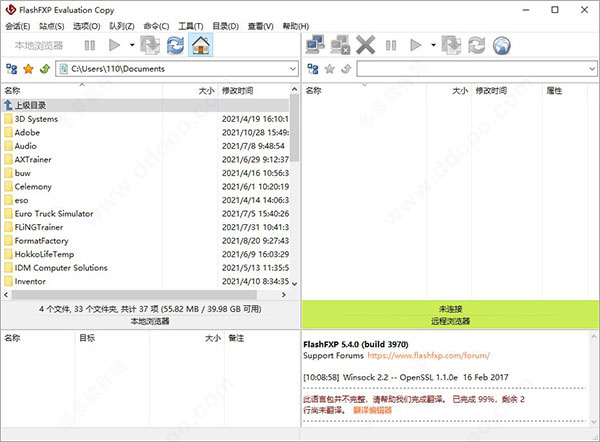600x442 pixels.
Task: Open the 队列(Z) menu
Action: tap(122, 26)
